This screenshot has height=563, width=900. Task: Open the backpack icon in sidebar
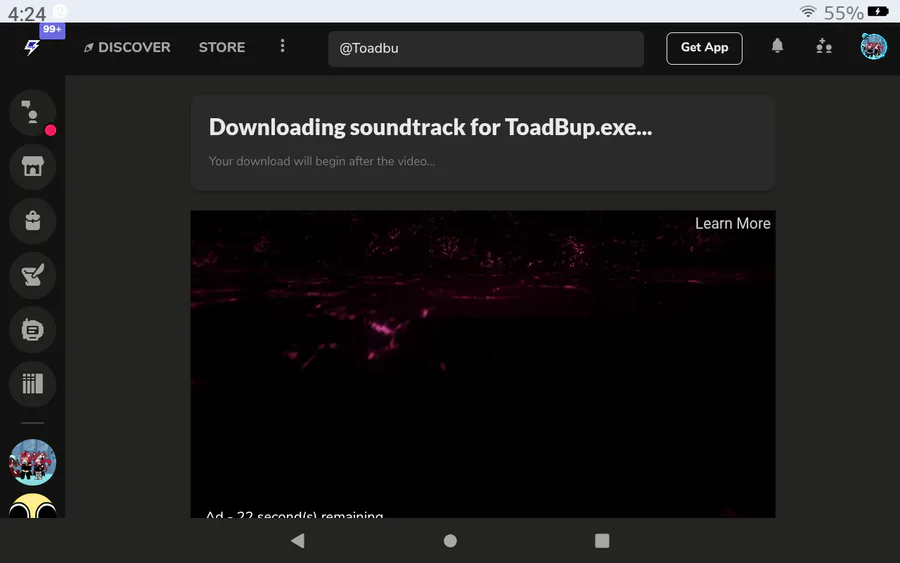click(32, 221)
